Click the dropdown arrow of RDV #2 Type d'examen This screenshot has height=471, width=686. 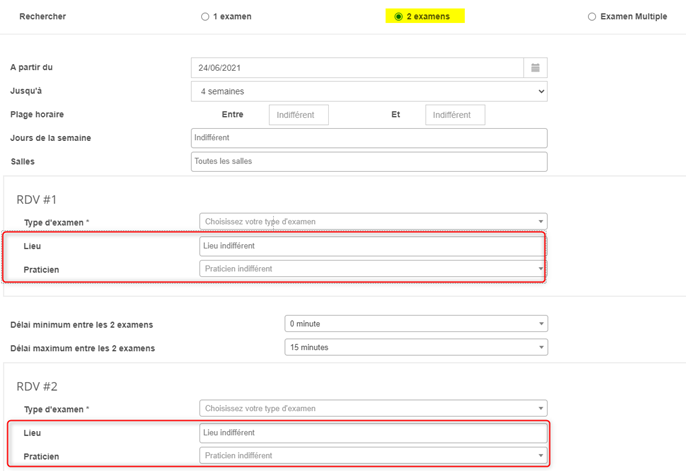(541, 408)
